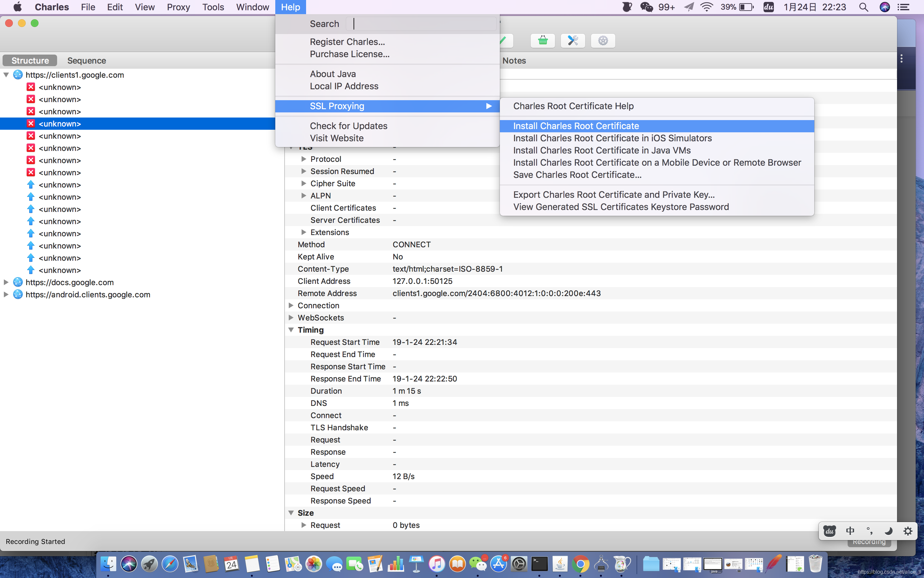
Task: Open Terminal from the Dock
Action: (x=539, y=564)
